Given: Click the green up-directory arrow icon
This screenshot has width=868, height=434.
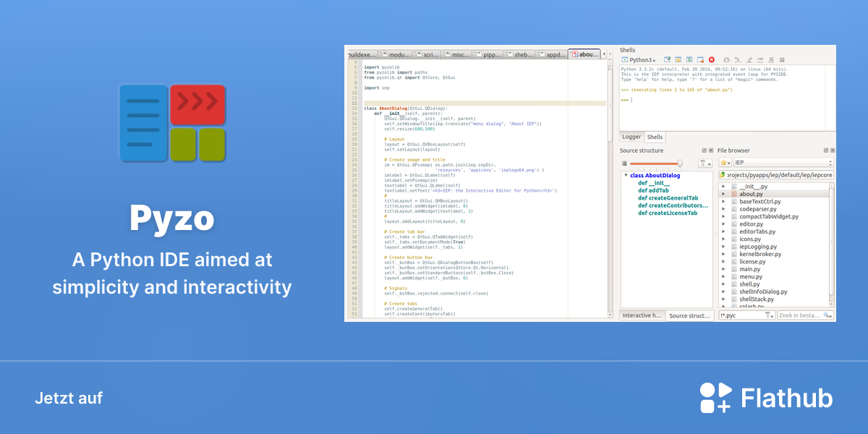Looking at the screenshot, I should pos(723,174).
